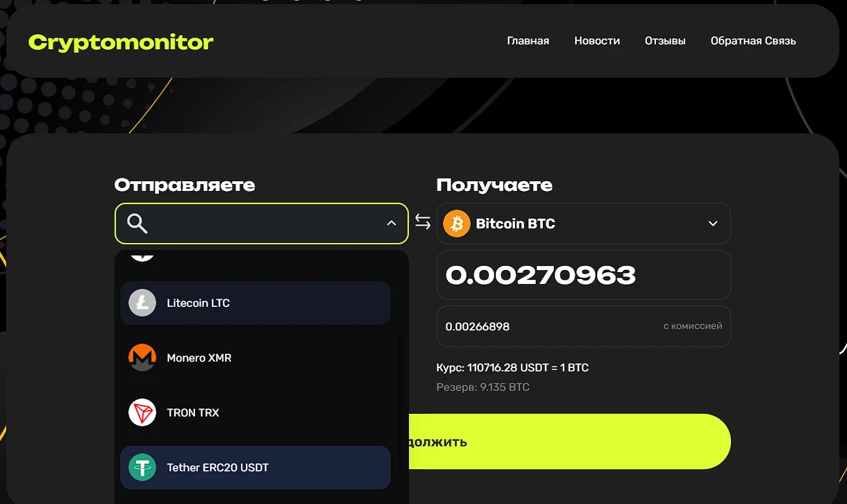Screen dimensions: 847x504
Task: Click the Cryptomonitor logo
Action: (x=121, y=42)
